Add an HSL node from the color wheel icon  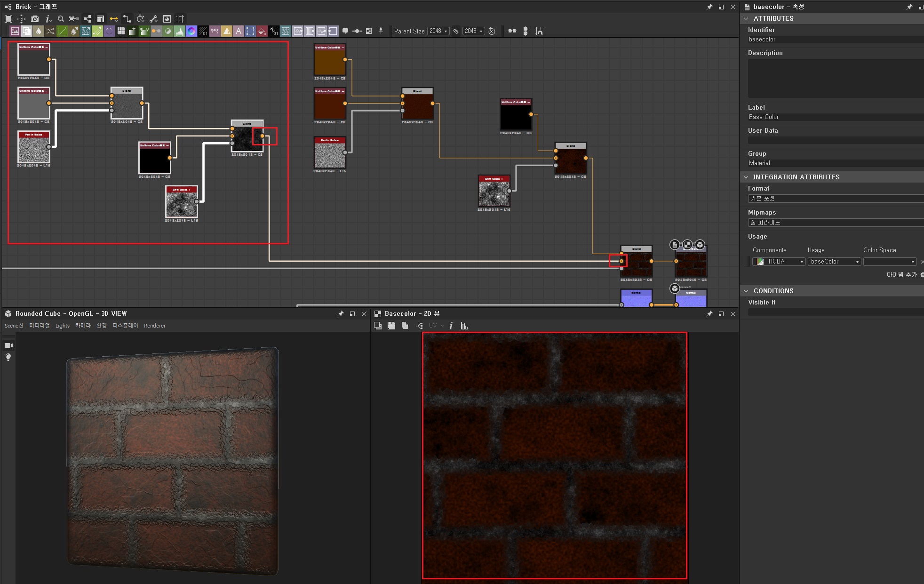tap(191, 31)
